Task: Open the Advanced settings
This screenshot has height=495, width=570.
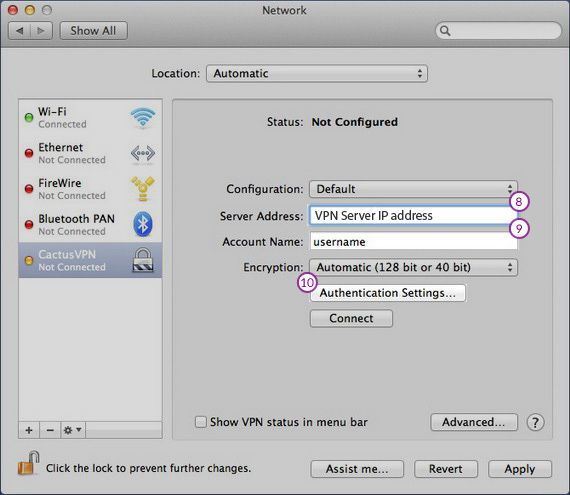Action: [474, 422]
